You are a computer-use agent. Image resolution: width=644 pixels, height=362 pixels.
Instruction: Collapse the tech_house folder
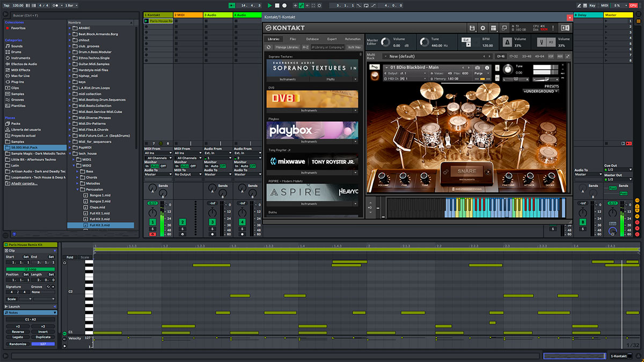(x=70, y=153)
